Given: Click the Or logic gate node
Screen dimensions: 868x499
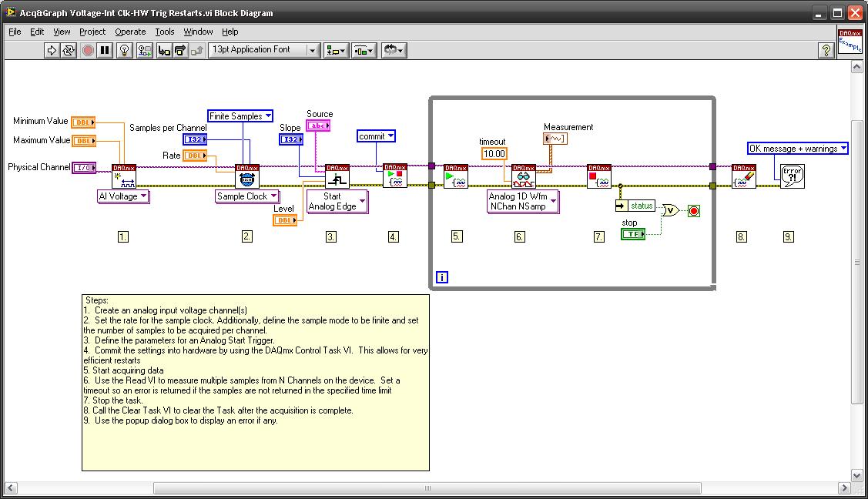Looking at the screenshot, I should 670,210.
